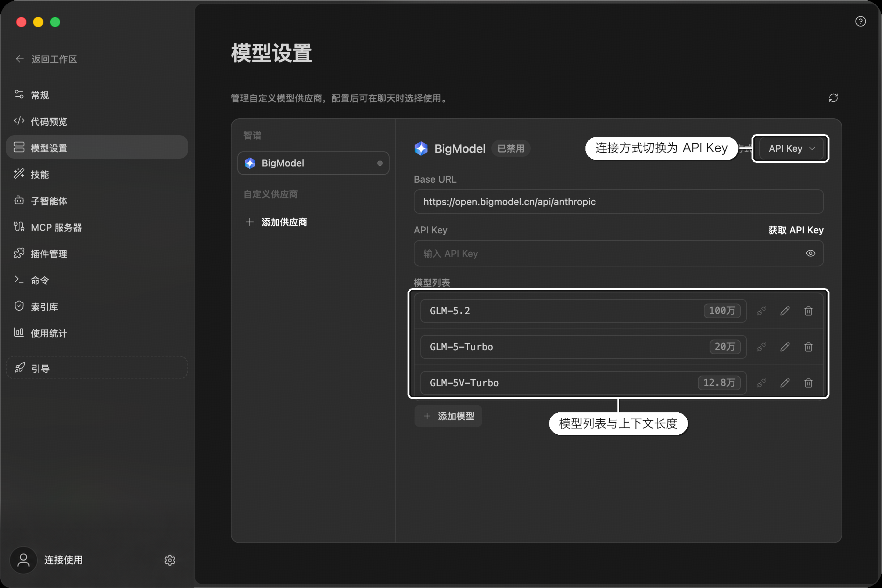882x588 pixels.
Task: Click the Base URL input field
Action: pos(619,202)
